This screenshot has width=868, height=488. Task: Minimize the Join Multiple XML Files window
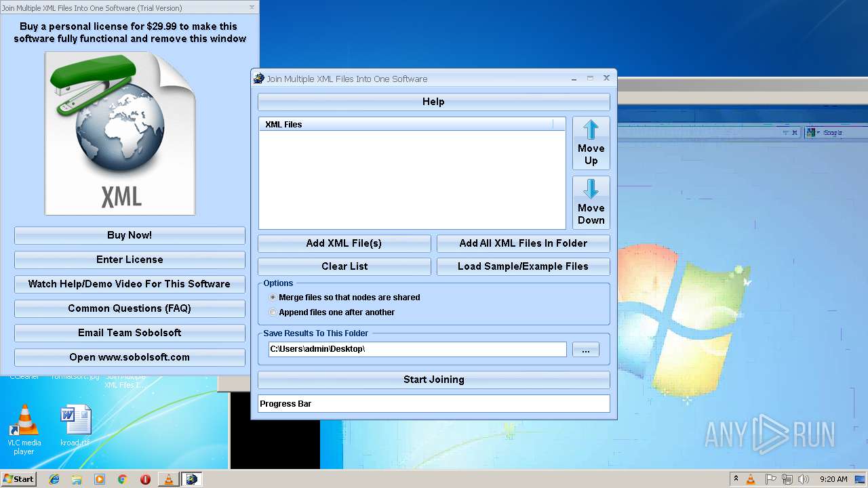coord(574,79)
